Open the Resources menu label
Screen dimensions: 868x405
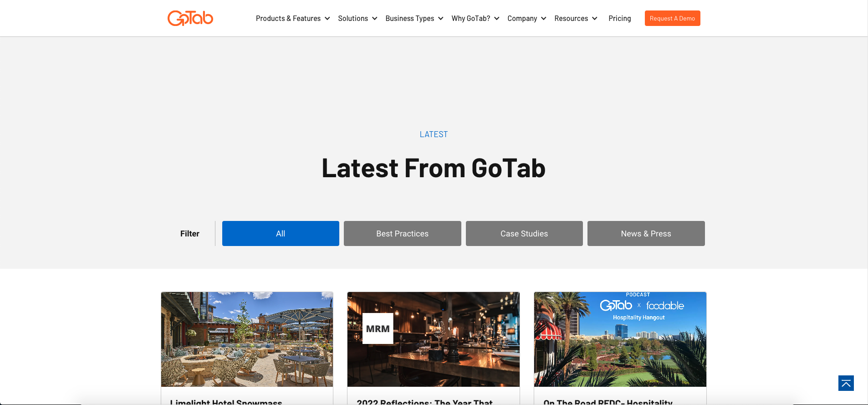tap(571, 19)
